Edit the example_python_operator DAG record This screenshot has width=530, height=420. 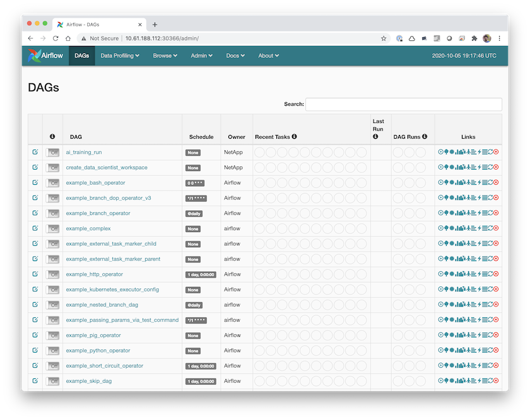click(35, 350)
